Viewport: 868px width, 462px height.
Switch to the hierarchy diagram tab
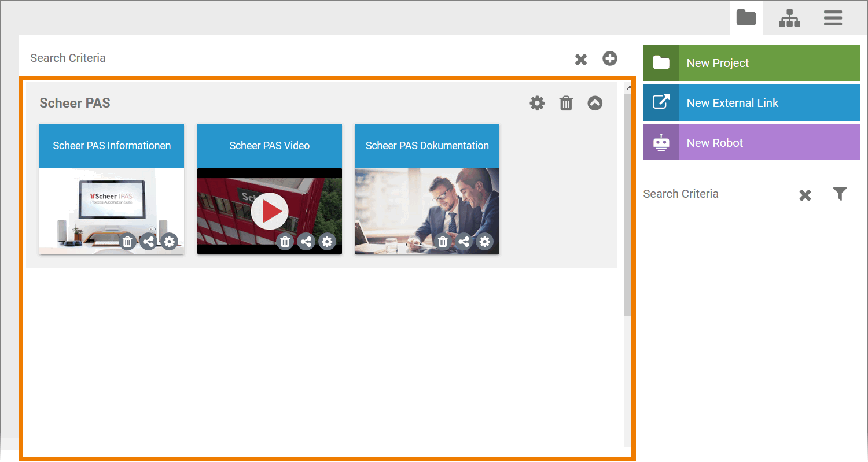pyautogui.click(x=789, y=19)
